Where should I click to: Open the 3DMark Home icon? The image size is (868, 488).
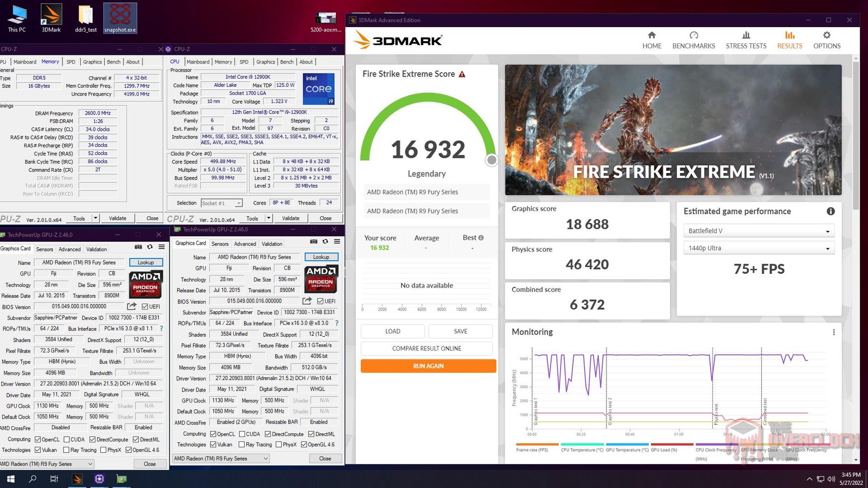point(652,40)
